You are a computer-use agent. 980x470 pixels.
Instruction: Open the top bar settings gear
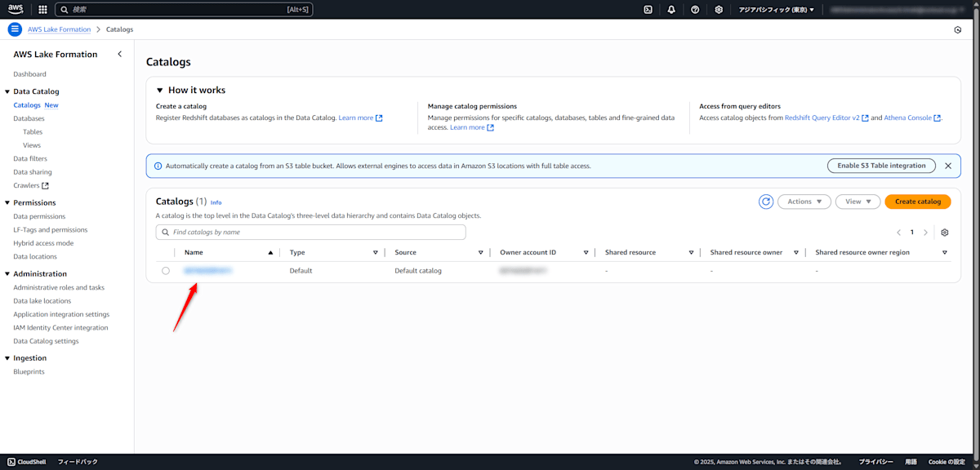719,10
